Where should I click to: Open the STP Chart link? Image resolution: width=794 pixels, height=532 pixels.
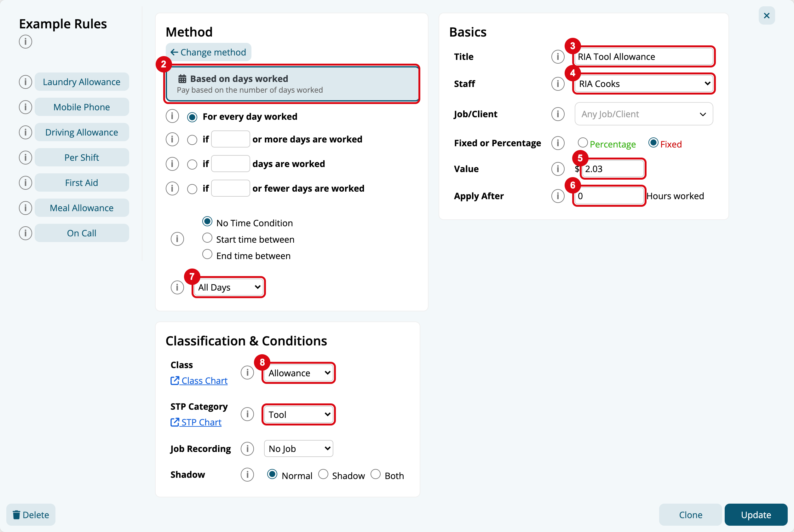[x=196, y=422]
